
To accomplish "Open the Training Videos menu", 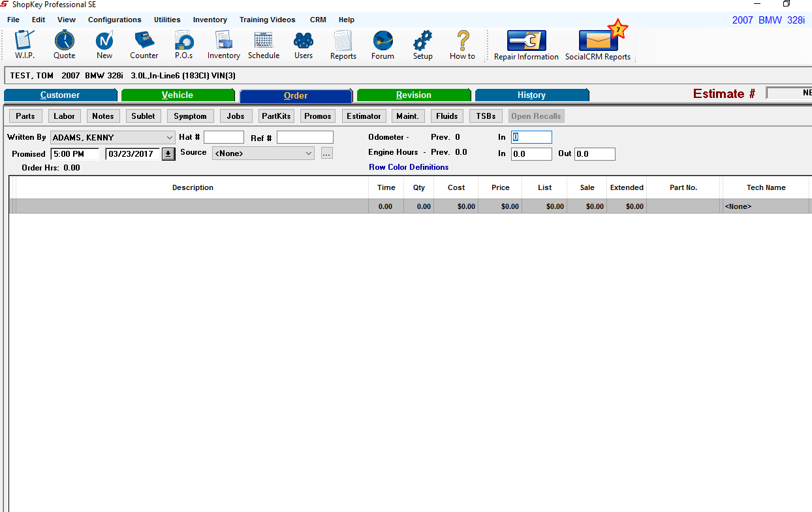I will pyautogui.click(x=268, y=20).
